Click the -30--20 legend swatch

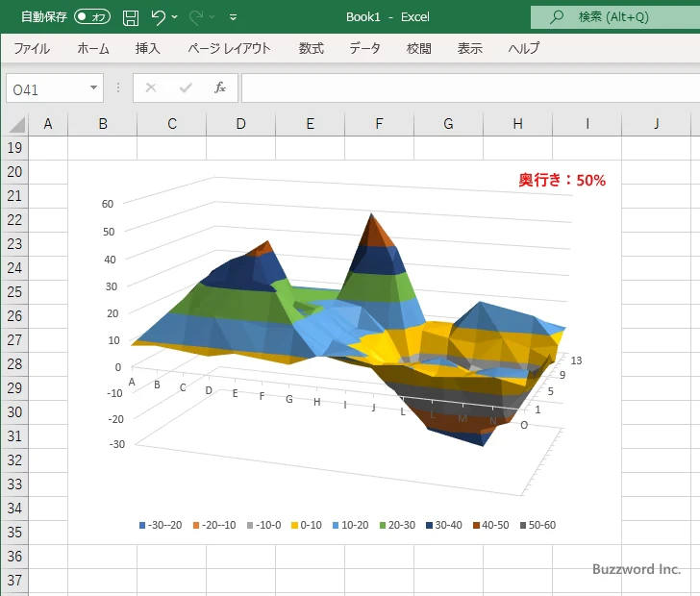142,526
